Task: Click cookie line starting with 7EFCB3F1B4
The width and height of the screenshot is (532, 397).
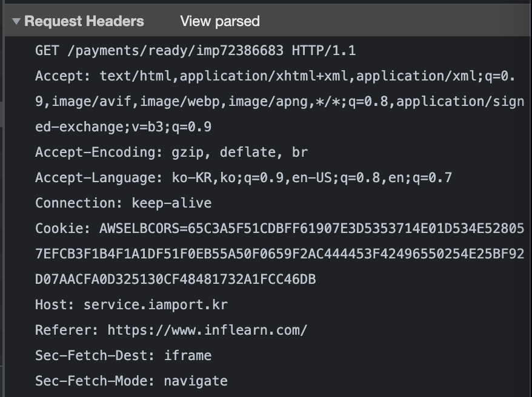Action: (279, 254)
